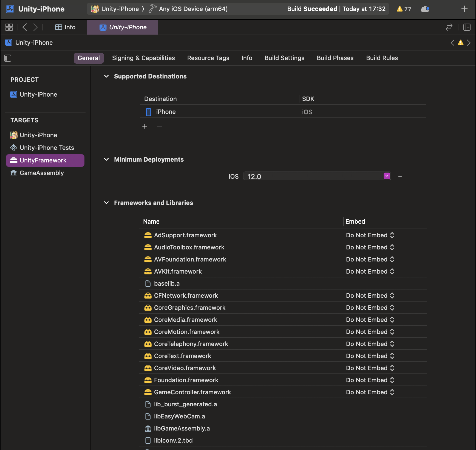Switch to the Build Settings tab

[x=284, y=58]
